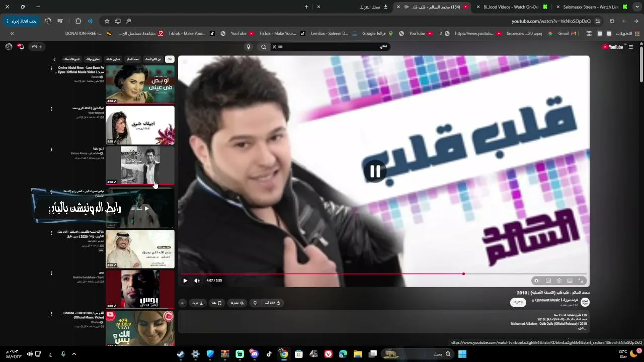
Task: Clear the YouTube search box with X
Action: (274, 47)
